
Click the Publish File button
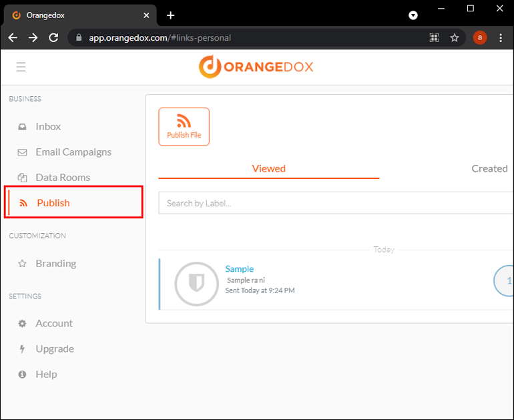point(184,127)
